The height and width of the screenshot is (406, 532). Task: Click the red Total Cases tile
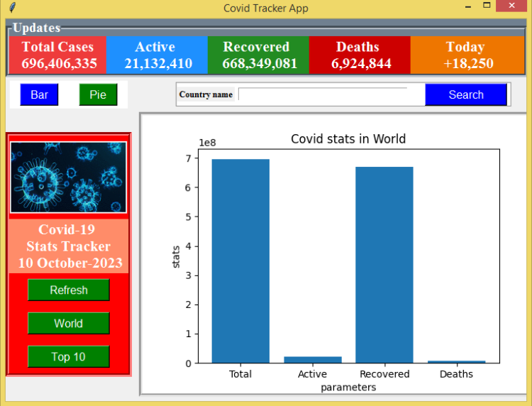click(x=57, y=55)
